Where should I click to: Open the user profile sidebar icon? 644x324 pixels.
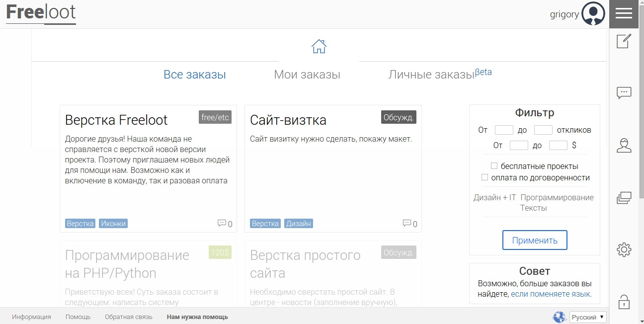[624, 145]
